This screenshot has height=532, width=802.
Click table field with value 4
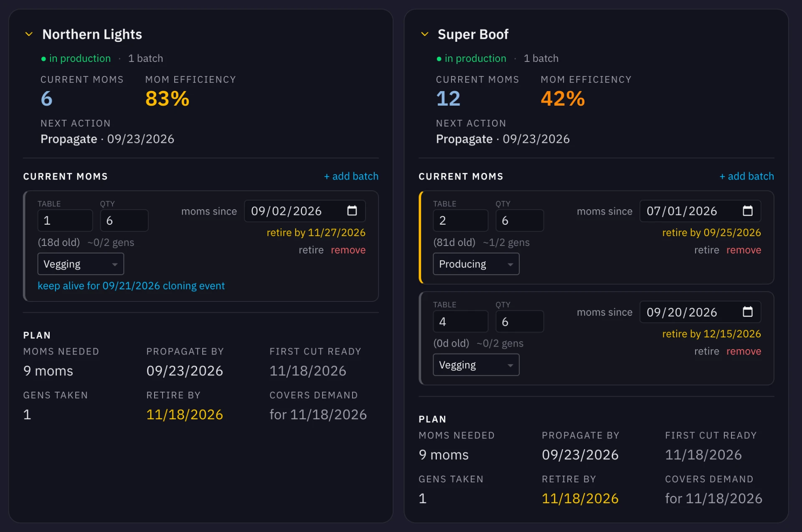pyautogui.click(x=461, y=322)
